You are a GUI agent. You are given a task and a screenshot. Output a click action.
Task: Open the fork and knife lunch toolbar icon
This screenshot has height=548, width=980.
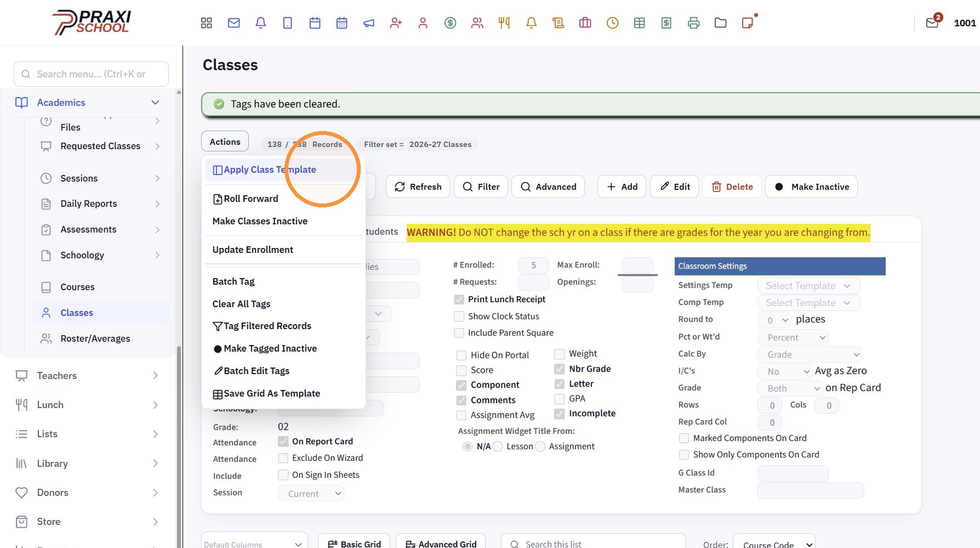point(504,23)
